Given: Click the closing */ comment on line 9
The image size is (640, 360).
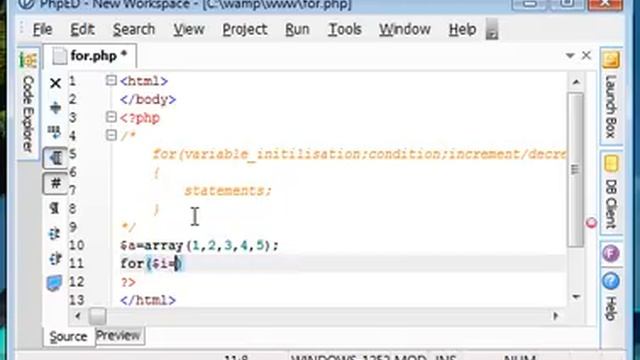Looking at the screenshot, I should [128, 227].
